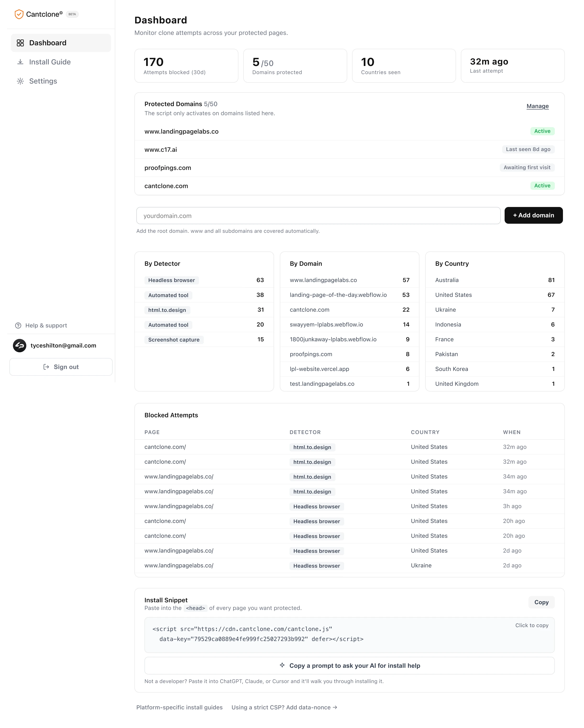Click the <head> code tag in snippet description
Image resolution: width=584 pixels, height=728 pixels.
pos(195,608)
